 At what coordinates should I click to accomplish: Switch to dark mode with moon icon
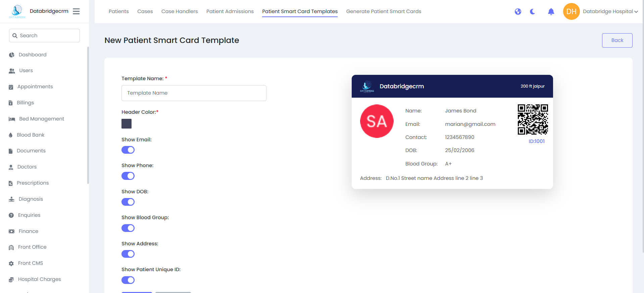click(x=533, y=12)
